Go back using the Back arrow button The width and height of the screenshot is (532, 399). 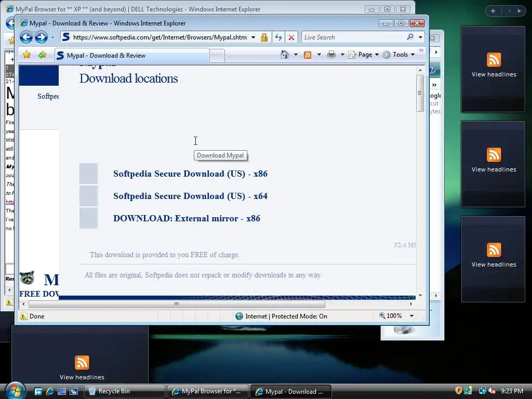pyautogui.click(x=26, y=37)
